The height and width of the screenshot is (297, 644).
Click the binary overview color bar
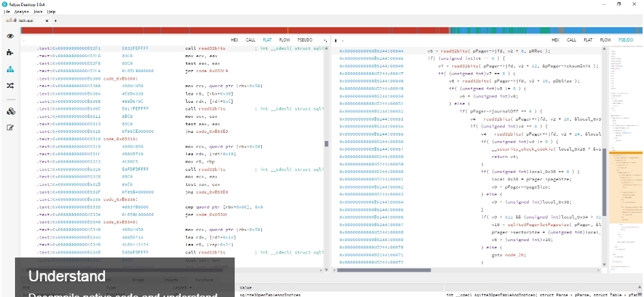tap(327, 30)
